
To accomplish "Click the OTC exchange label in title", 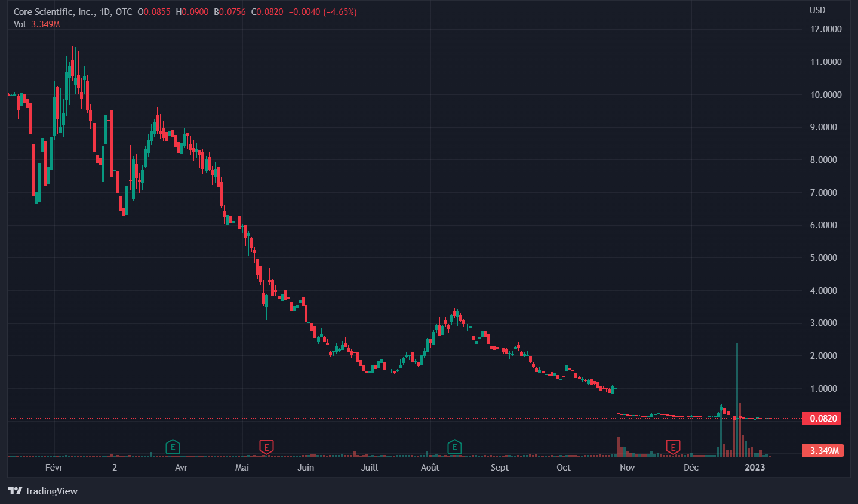I will pos(124,12).
